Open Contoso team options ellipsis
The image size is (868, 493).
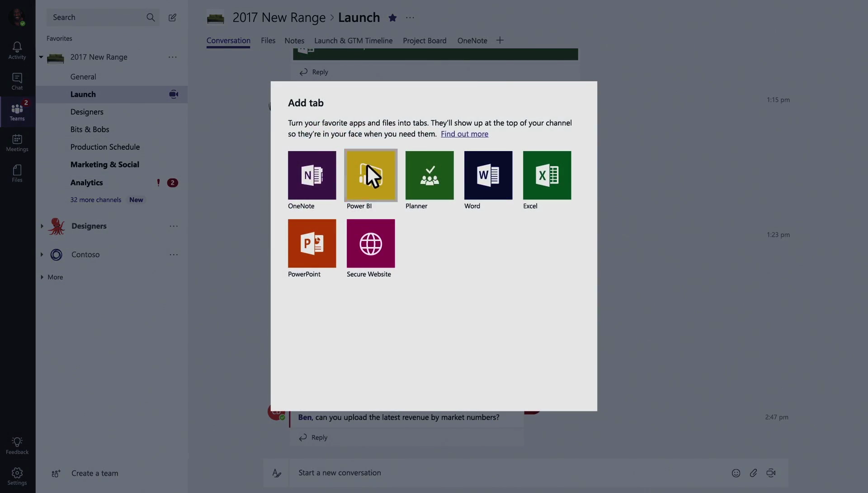(174, 255)
